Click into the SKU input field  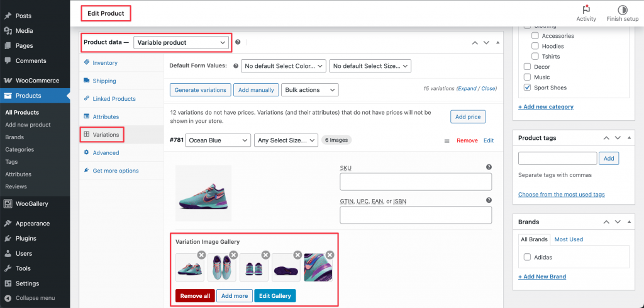(416, 182)
